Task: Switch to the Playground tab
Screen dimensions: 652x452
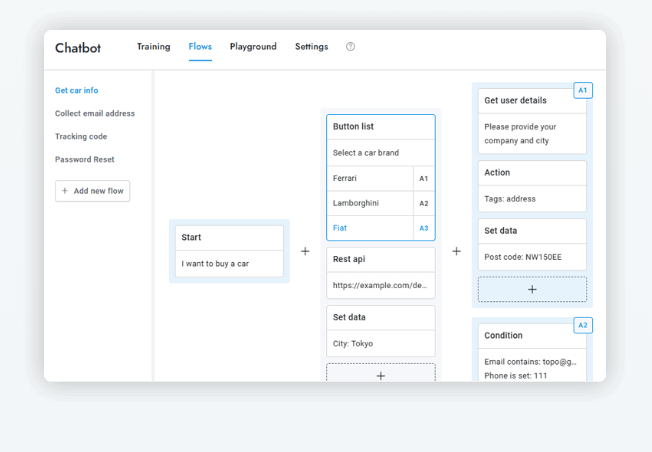Action: [253, 47]
